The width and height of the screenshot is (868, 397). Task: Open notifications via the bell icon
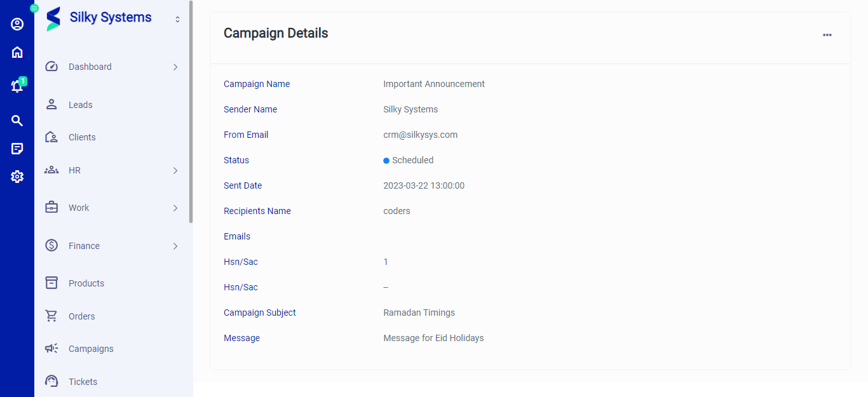coord(17,86)
